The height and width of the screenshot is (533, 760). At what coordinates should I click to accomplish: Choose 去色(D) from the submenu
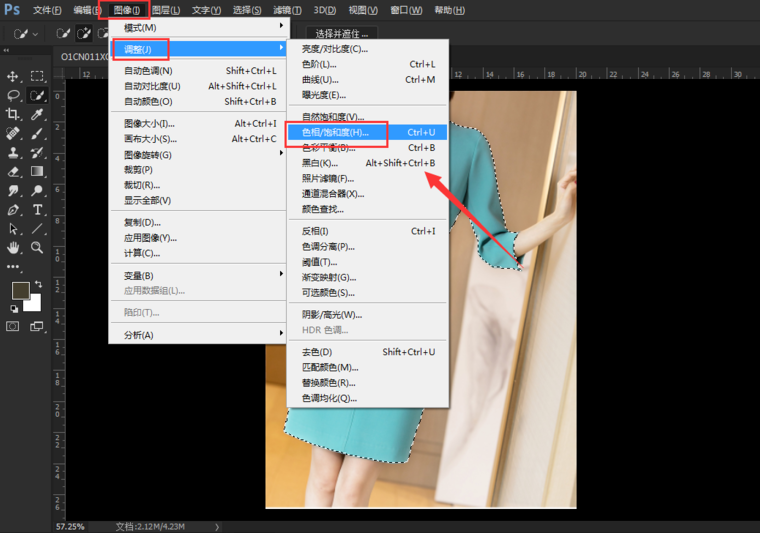tap(367, 352)
